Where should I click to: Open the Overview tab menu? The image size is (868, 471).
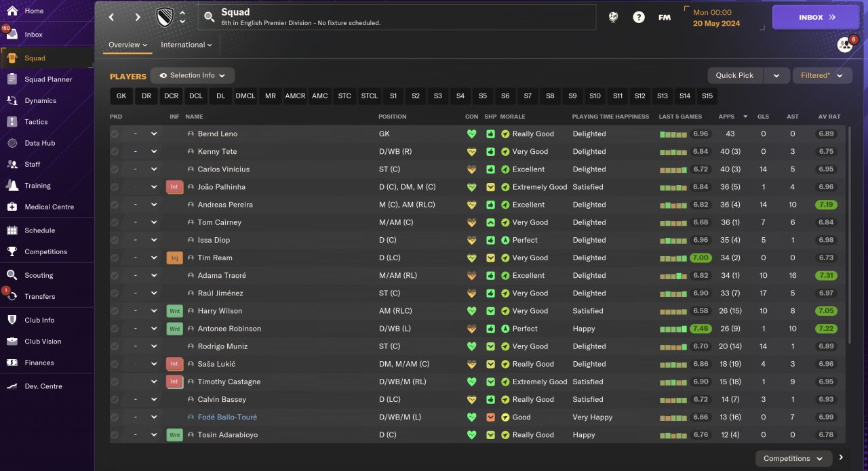point(127,45)
